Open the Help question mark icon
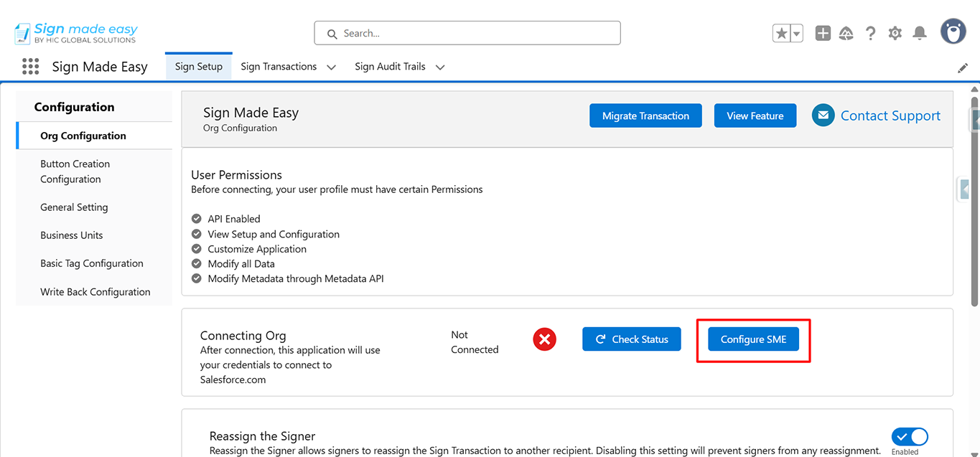This screenshot has height=457, width=980. point(870,33)
